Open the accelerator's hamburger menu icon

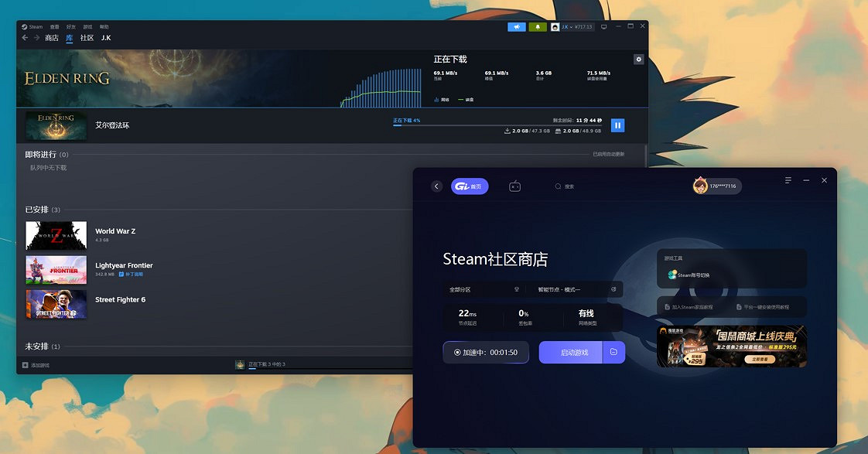[788, 180]
